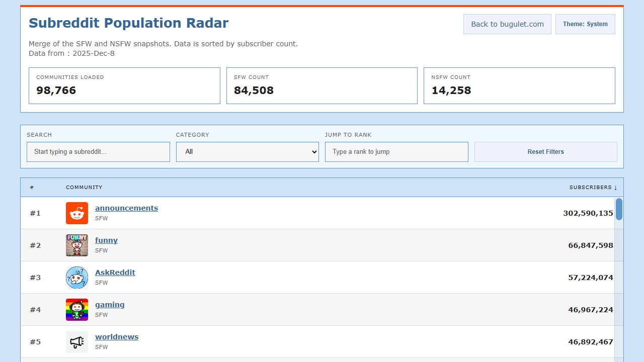Click the Community column header
This screenshot has height=362, width=644.
[84, 188]
